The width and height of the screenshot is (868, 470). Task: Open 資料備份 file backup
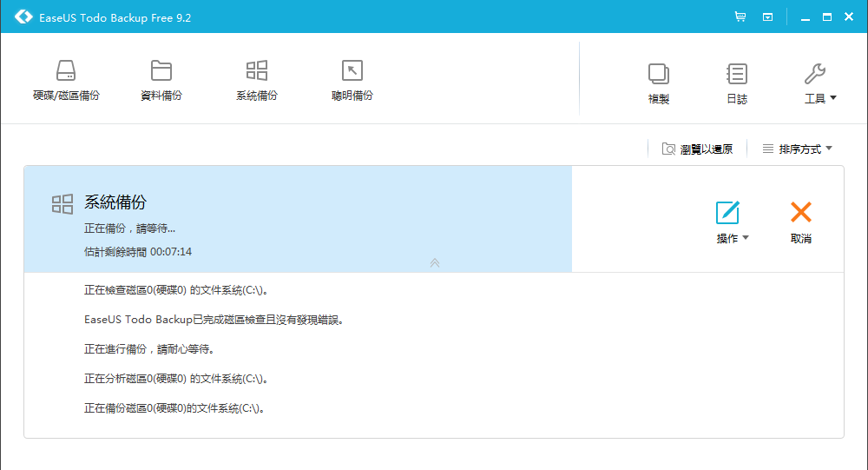pos(161,81)
